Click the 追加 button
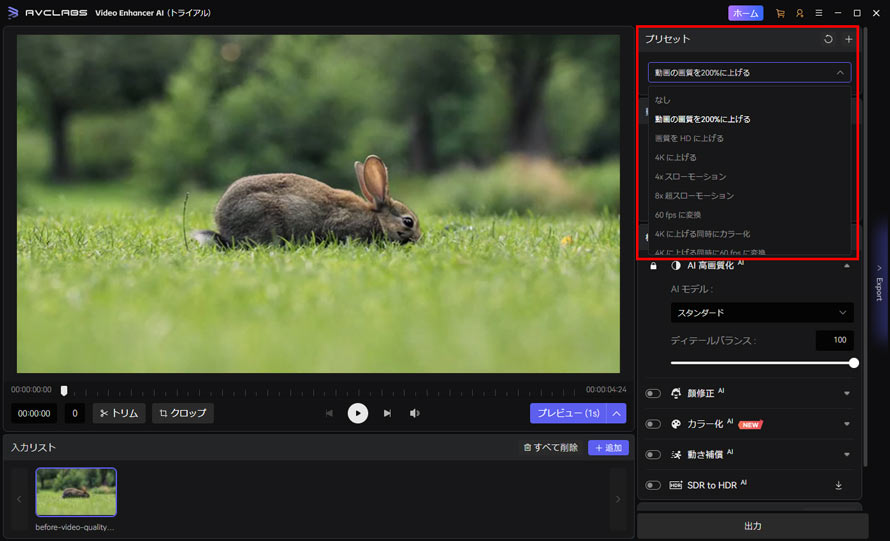Viewport: 890px width, 541px height. 608,448
